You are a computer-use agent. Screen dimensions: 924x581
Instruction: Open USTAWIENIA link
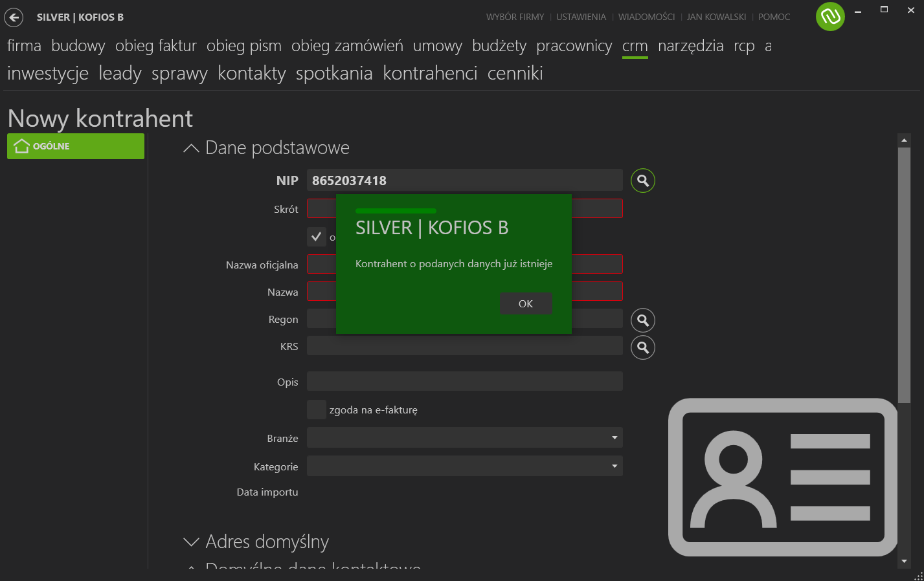click(581, 17)
